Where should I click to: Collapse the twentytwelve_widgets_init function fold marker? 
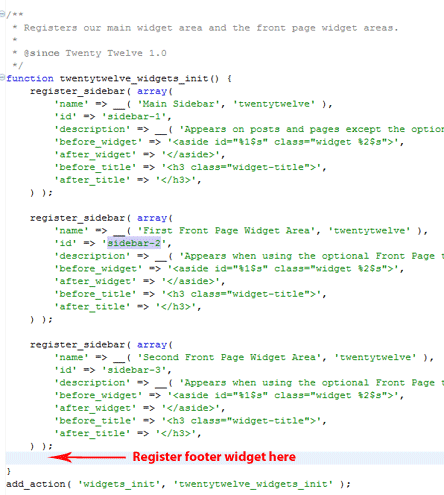(x=2, y=78)
